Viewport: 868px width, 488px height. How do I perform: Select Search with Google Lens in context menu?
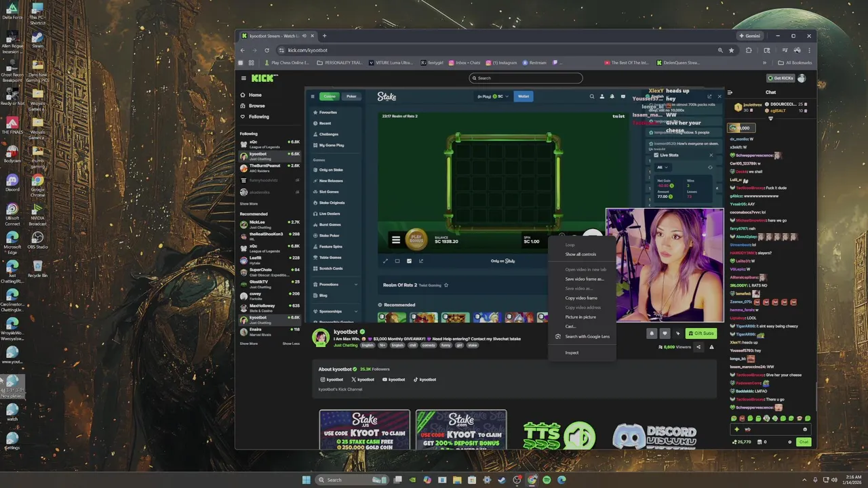point(583,336)
